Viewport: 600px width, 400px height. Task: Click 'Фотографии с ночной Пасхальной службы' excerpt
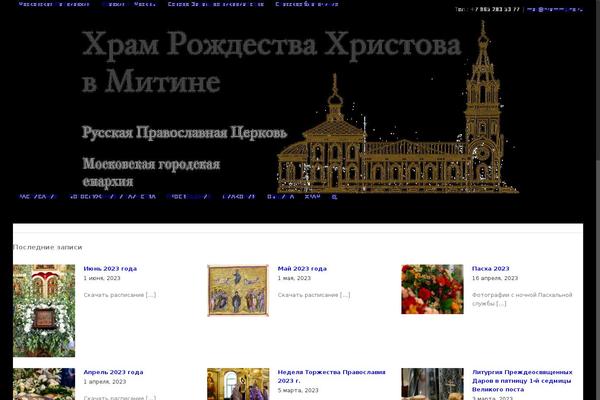tap(522, 299)
